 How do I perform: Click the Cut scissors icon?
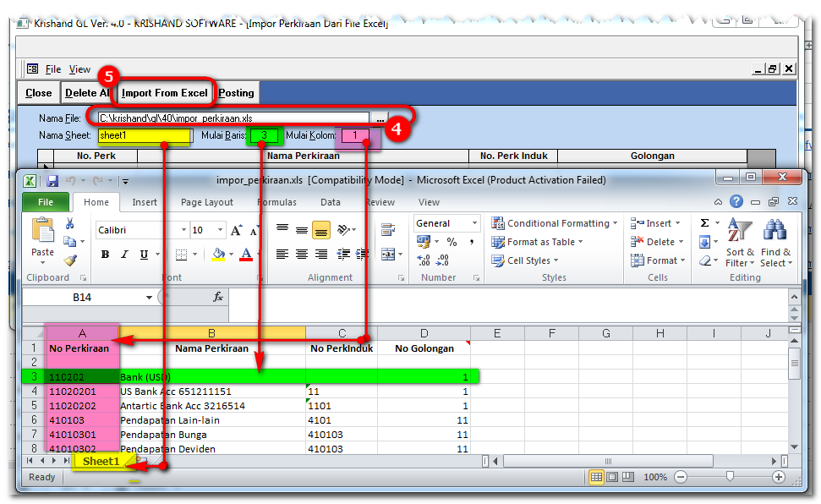[x=69, y=224]
